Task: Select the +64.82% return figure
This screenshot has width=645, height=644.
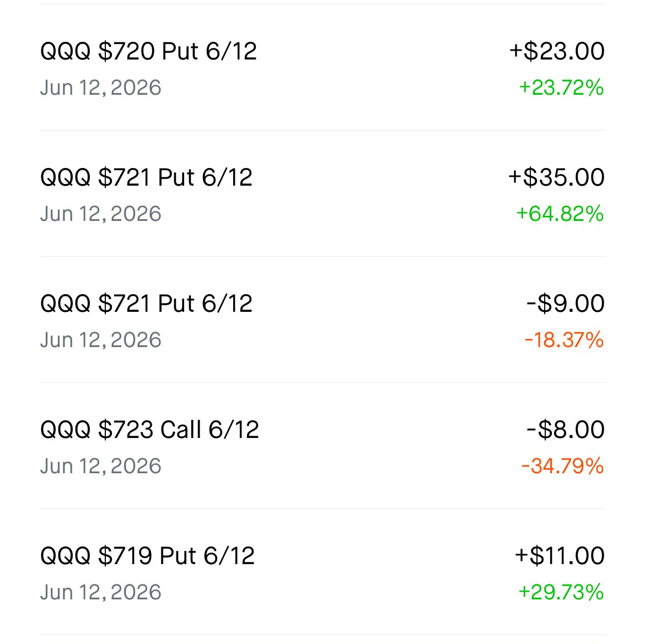Action: click(x=560, y=214)
